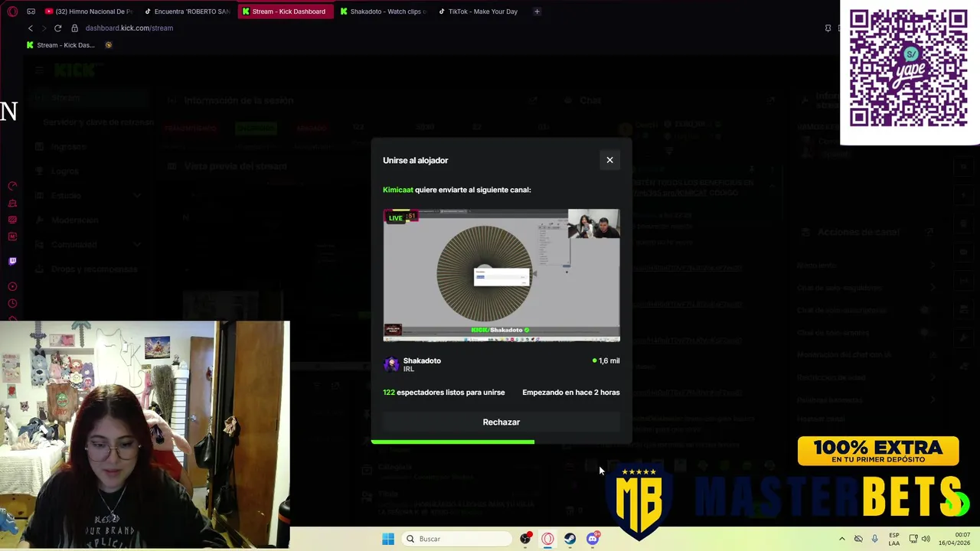Select the Stream - Kick Dashboard tab

tap(286, 11)
